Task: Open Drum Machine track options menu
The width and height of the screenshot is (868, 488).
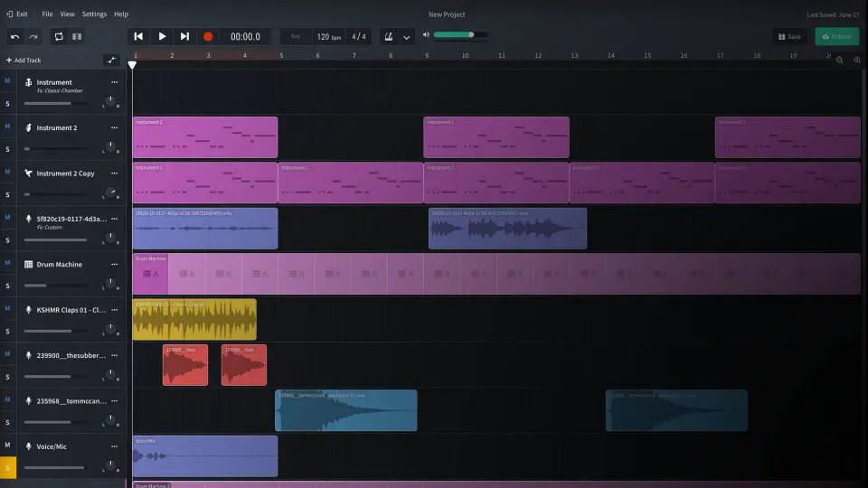Action: point(114,265)
